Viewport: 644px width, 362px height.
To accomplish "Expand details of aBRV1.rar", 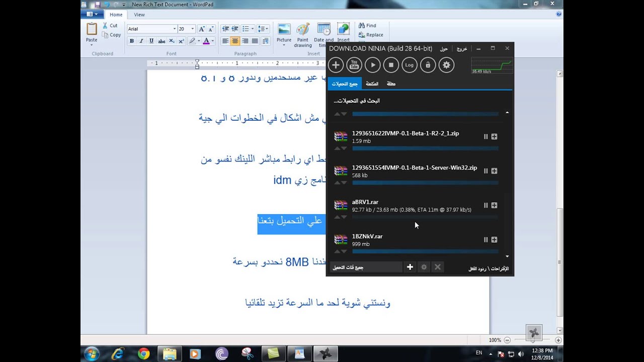I will tap(494, 205).
